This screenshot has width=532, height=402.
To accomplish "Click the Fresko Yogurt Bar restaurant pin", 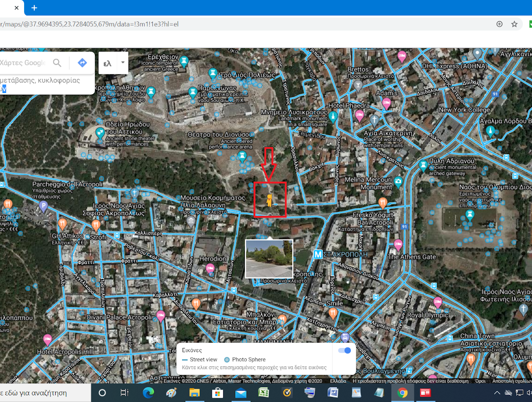I will (383, 203).
